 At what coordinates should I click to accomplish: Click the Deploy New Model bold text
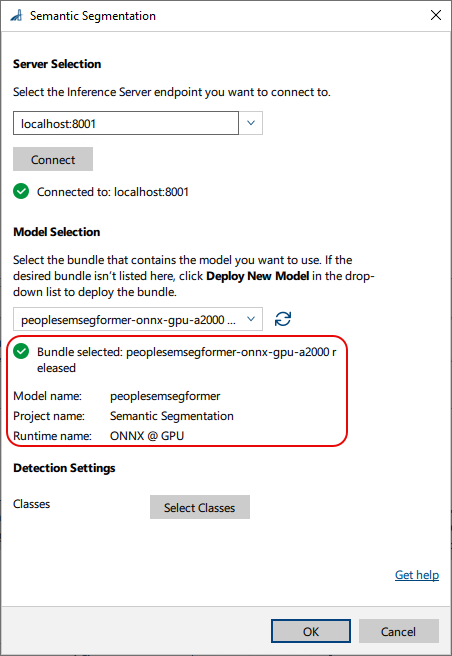pyautogui.click(x=257, y=276)
